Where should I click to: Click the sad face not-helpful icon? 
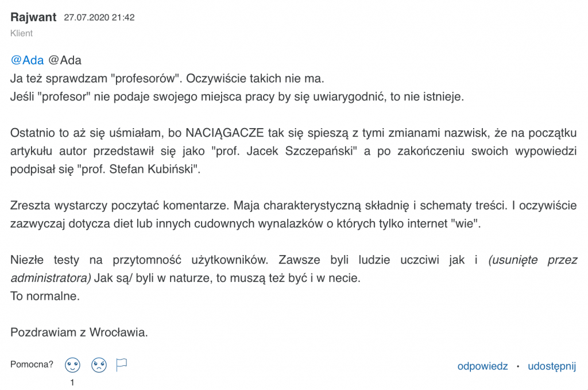tap(99, 365)
